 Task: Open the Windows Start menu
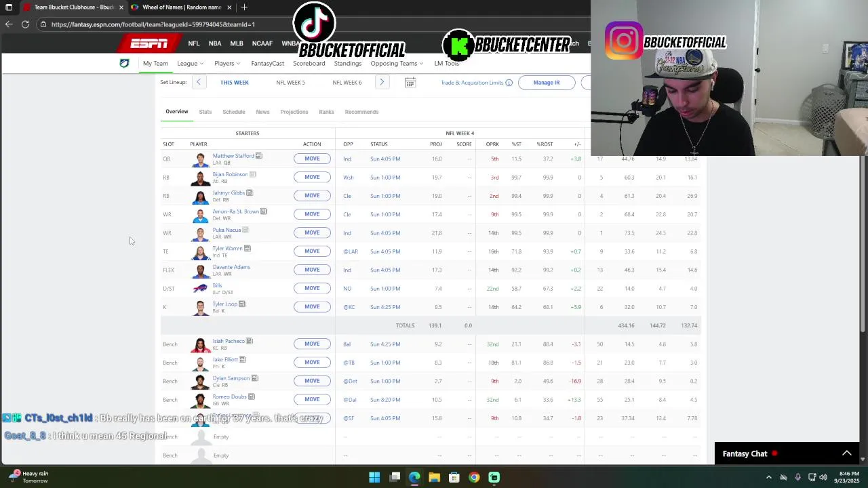374,477
